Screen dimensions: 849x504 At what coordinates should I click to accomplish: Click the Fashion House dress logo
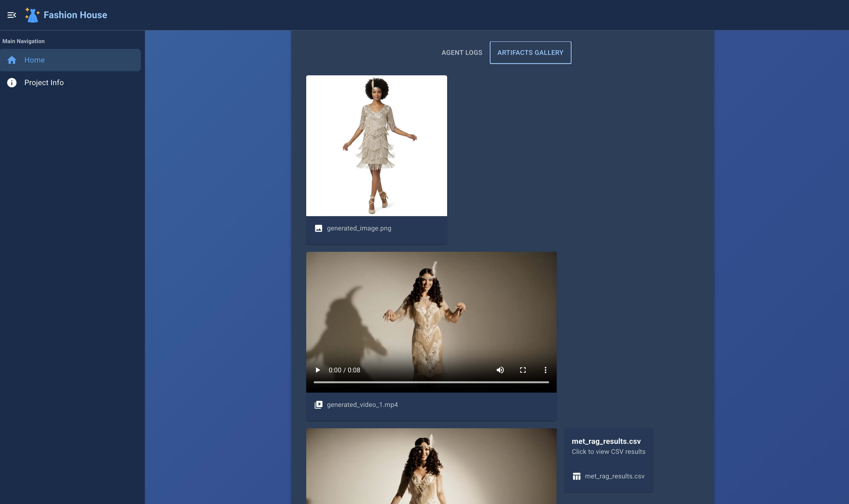click(32, 15)
